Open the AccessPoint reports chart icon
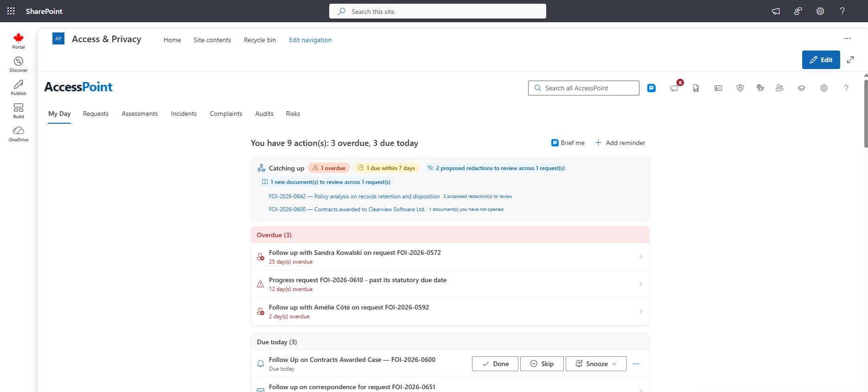This screenshot has height=392, width=868. (x=696, y=88)
